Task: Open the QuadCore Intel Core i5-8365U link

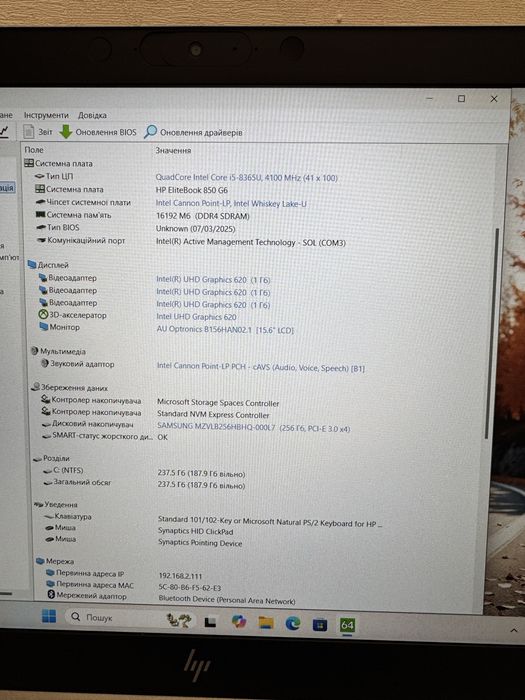Action: click(246, 178)
